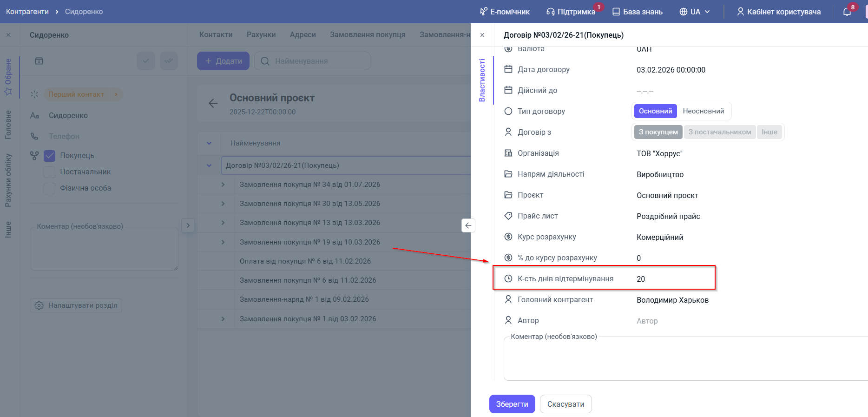Select Інше contract party option
Viewport: 868px width, 417px height.
tap(769, 132)
